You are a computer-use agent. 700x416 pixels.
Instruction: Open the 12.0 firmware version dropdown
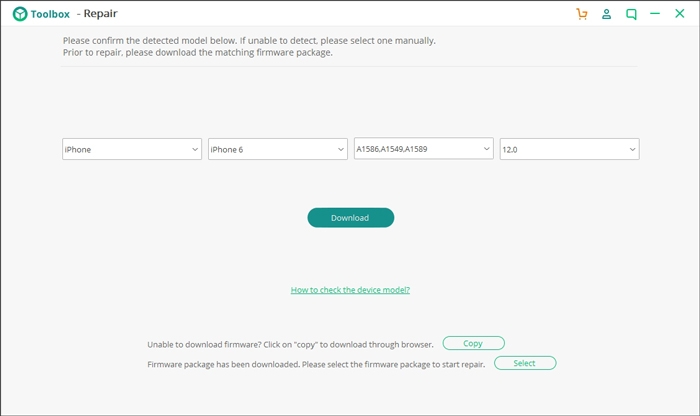point(569,149)
